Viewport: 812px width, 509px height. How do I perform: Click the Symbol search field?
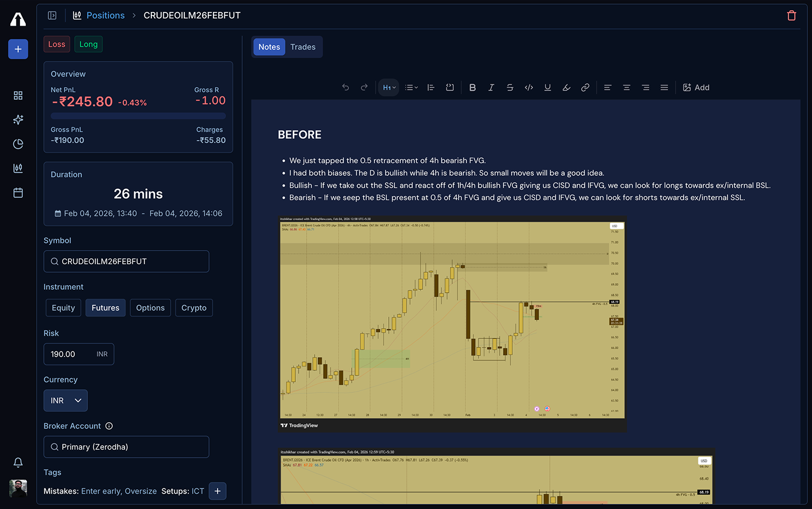coord(126,261)
